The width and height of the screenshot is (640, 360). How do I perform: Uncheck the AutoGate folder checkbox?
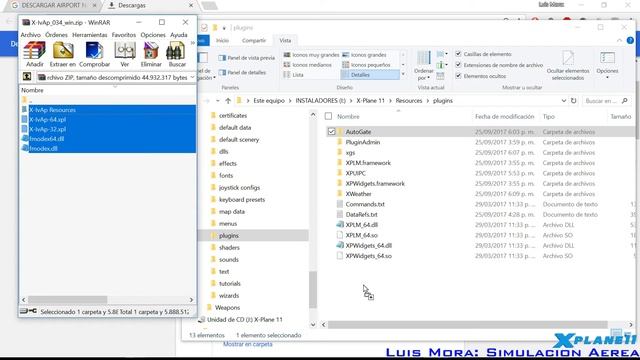[x=331, y=131]
